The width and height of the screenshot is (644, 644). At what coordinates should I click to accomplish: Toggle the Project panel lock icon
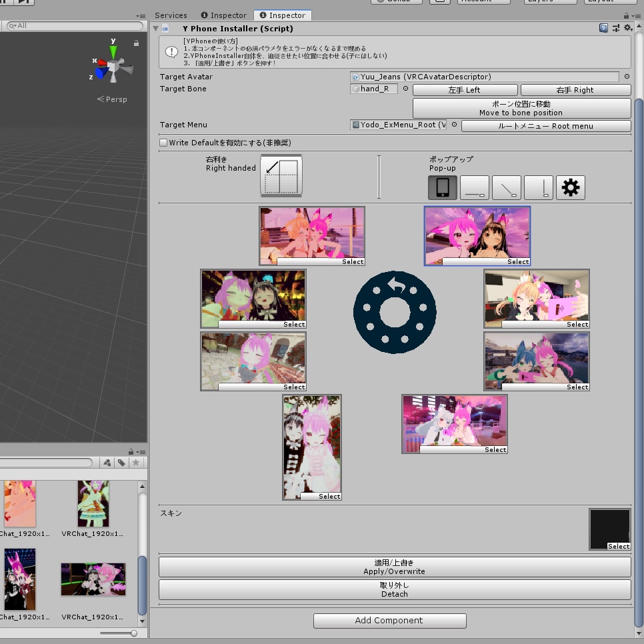(x=131, y=452)
